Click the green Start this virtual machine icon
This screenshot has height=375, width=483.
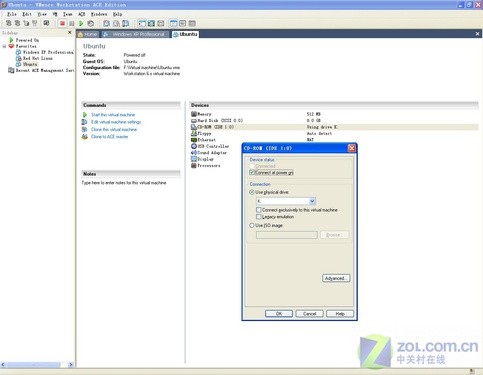click(85, 115)
